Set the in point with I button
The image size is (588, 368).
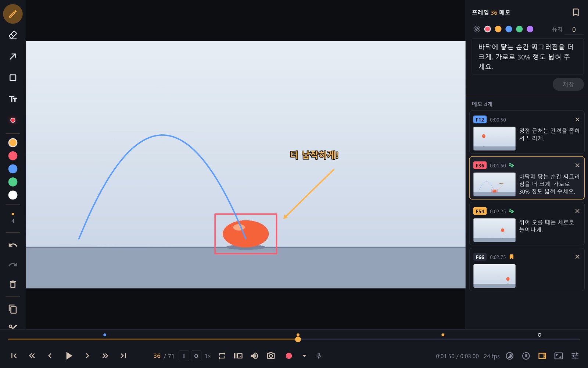point(184,356)
